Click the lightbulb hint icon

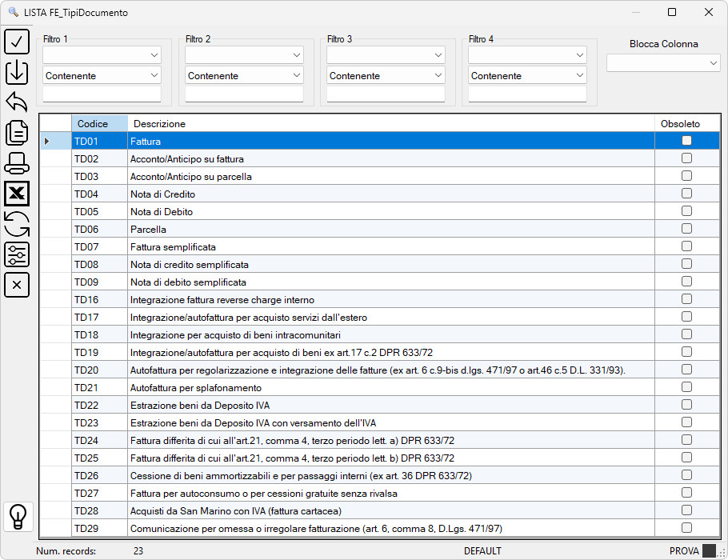18,516
